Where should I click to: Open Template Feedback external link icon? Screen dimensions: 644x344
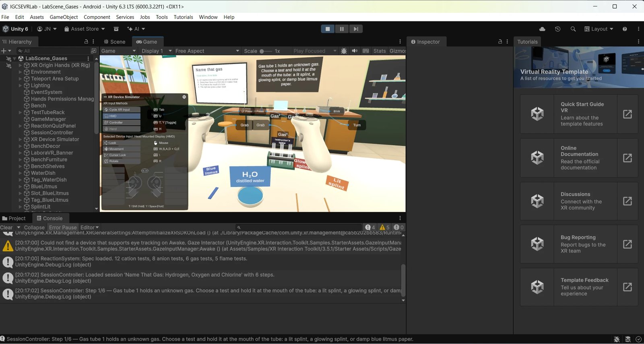[x=627, y=287]
